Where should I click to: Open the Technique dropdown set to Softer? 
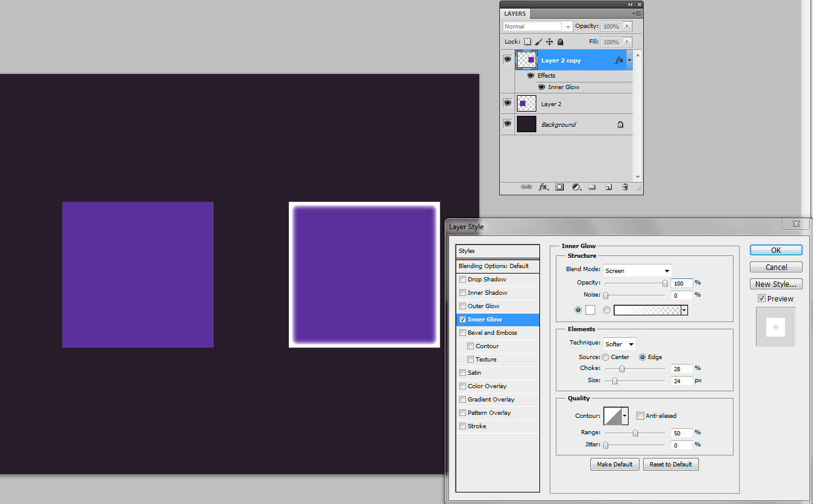(x=619, y=344)
